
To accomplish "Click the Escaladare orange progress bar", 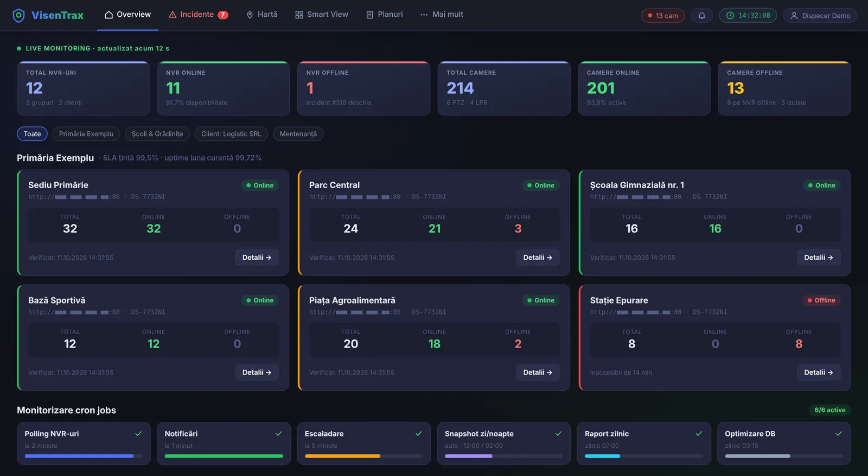I will (x=342, y=456).
